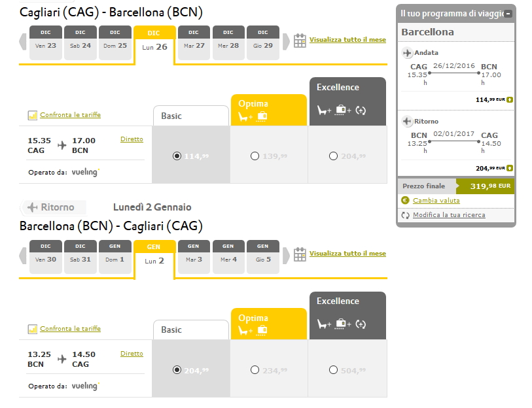Click the outbound flight Diretto link
This screenshot has width=532, height=408.
[x=132, y=139]
